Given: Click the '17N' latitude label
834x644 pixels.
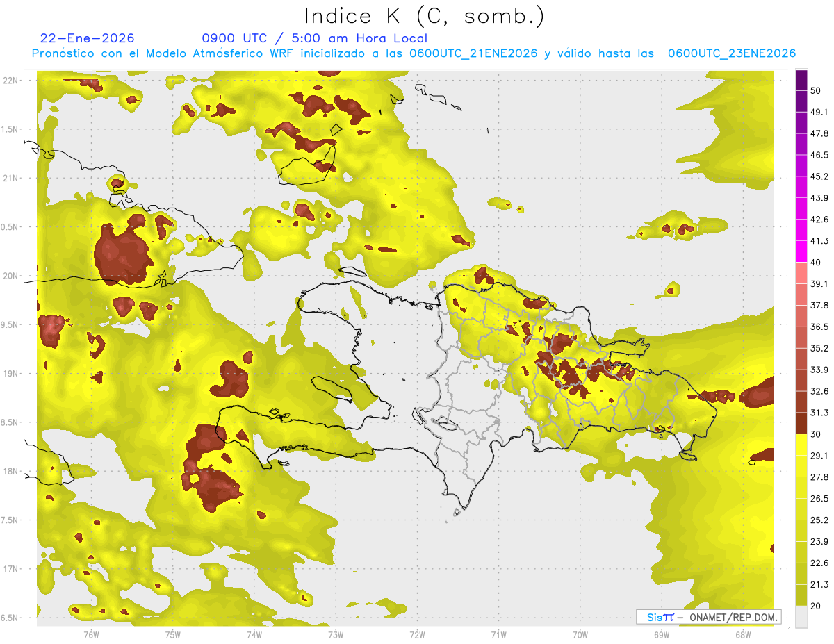Looking at the screenshot, I should (10, 569).
